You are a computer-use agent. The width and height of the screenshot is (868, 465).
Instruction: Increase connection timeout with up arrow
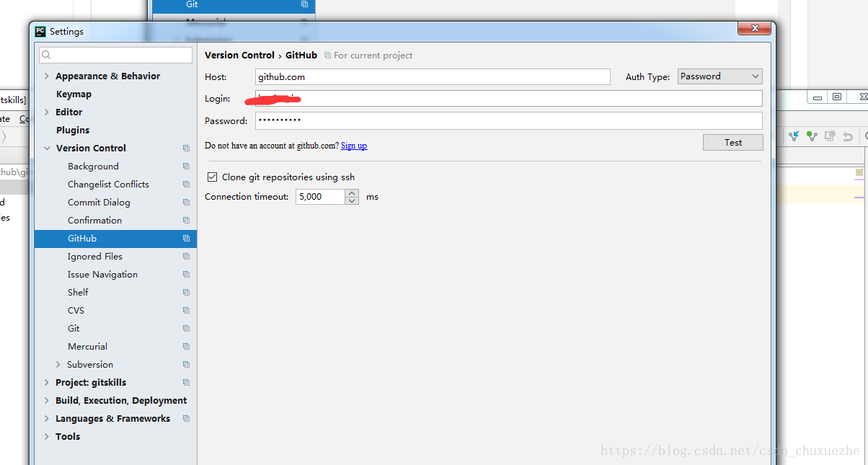(352, 192)
